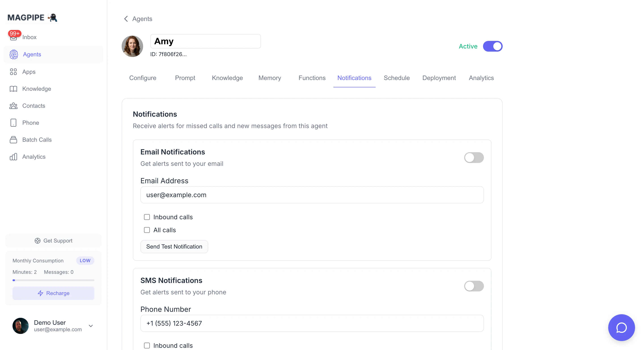This screenshot has width=644, height=350.
Task: Open Analytics from the sidebar
Action: tap(34, 157)
